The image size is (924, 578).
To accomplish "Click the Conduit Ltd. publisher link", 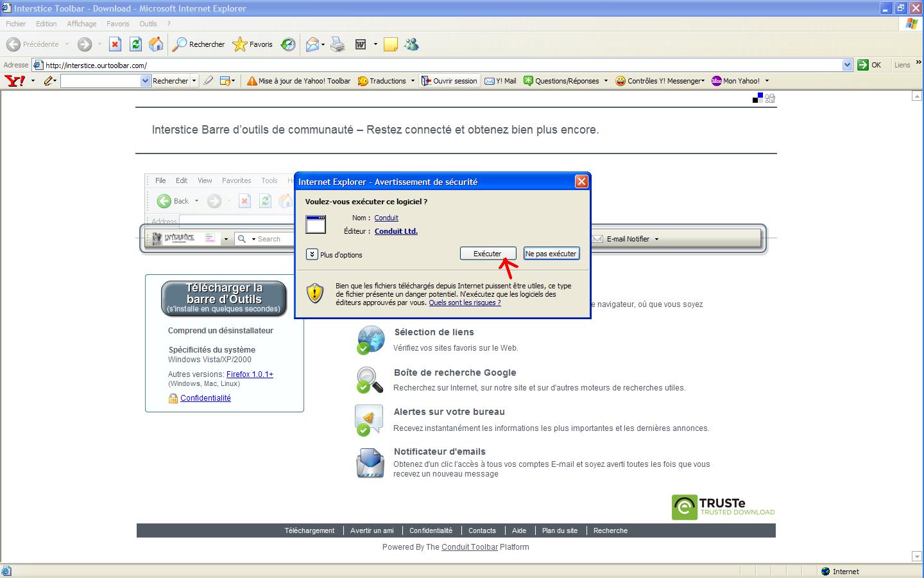I will tap(396, 231).
